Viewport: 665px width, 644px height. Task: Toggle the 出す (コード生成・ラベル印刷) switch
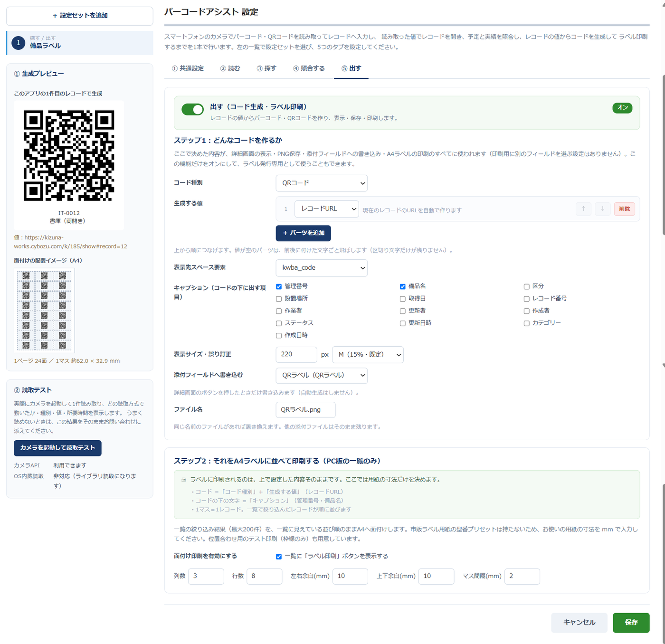pos(192,110)
